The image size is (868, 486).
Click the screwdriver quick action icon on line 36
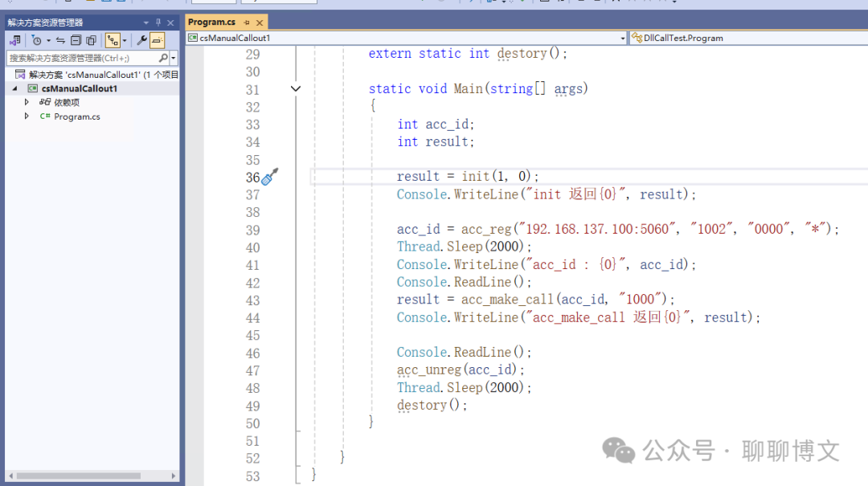270,177
